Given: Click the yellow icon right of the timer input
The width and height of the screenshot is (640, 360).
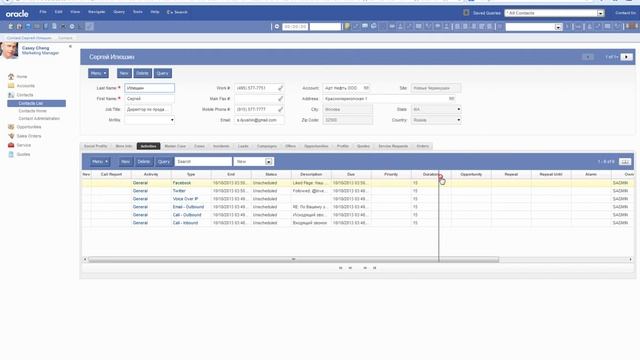Looking at the screenshot, I should (347, 27).
